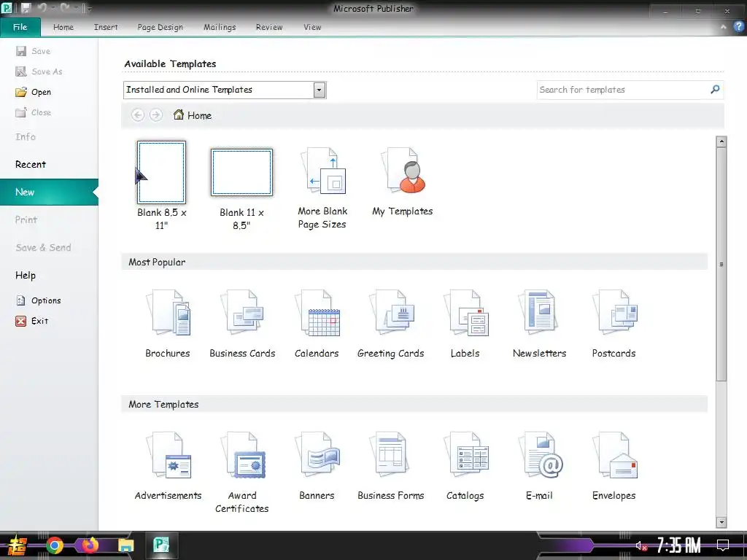Screen dimensions: 747x560
Task: Click the Home icon in template navigation
Action: (x=179, y=114)
